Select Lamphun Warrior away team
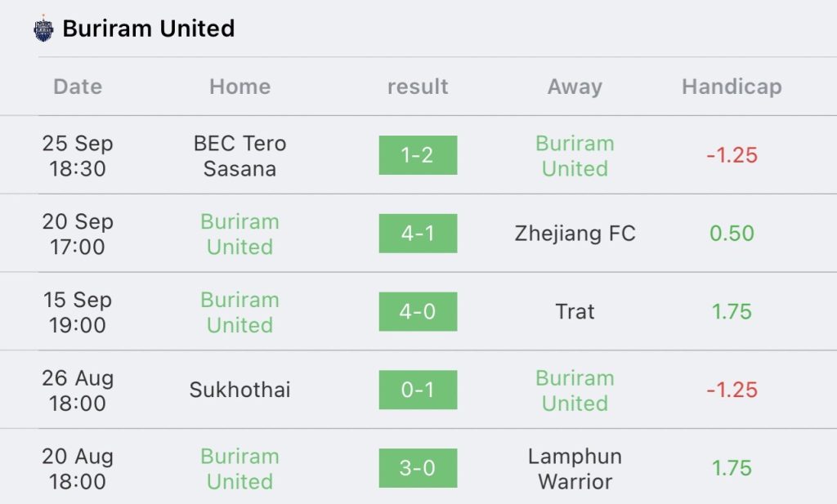 click(x=575, y=469)
